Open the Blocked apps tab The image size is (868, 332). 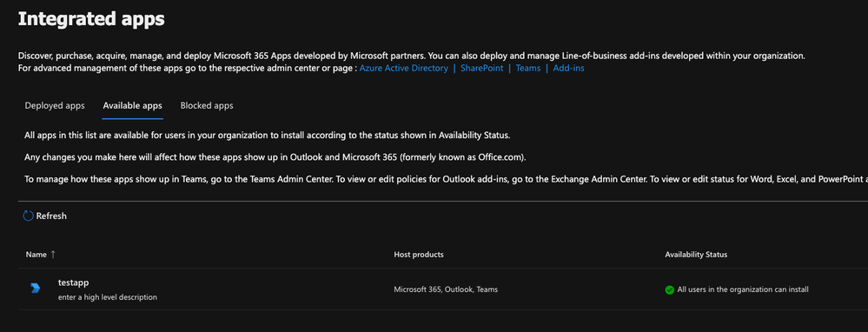207,105
